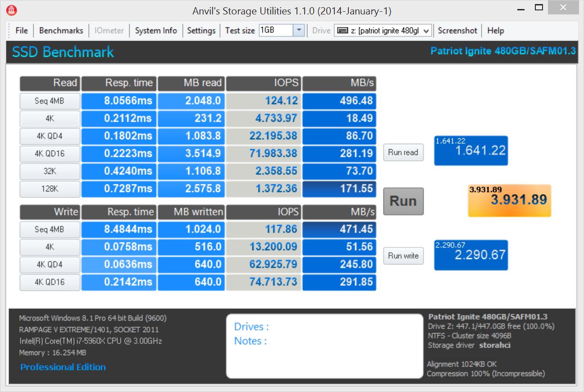584x392 pixels.
Task: Select read 32K response time 0.4240ms
Action: 119,171
